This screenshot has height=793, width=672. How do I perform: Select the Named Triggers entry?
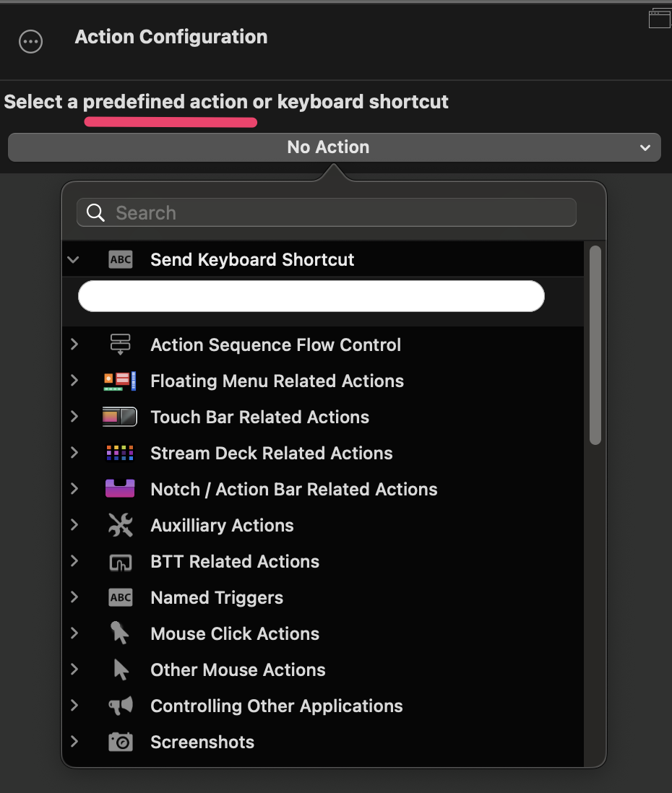point(216,597)
